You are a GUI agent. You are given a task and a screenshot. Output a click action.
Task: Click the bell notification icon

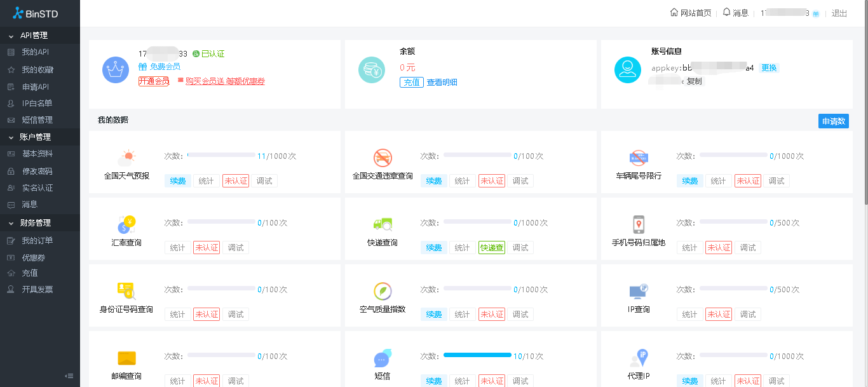(x=727, y=12)
